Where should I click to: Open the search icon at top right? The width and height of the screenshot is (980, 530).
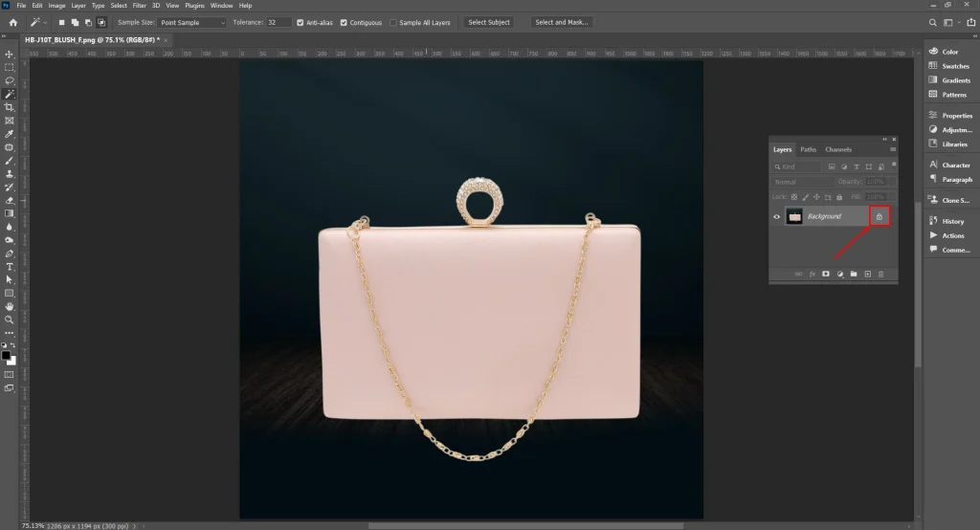pos(932,23)
